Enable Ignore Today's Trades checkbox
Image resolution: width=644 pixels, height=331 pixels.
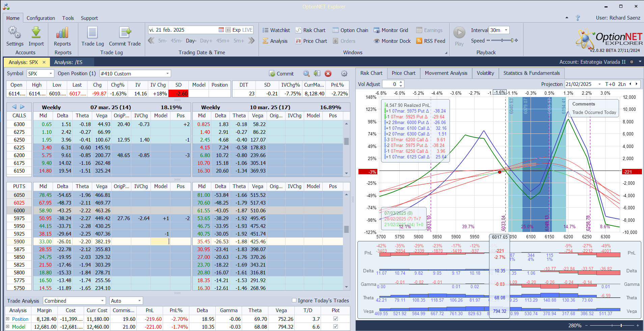tap(294, 300)
